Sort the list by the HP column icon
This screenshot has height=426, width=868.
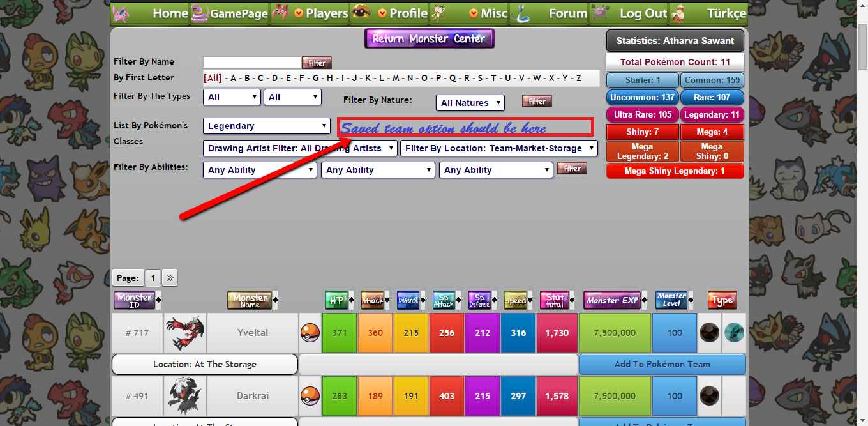[x=336, y=300]
